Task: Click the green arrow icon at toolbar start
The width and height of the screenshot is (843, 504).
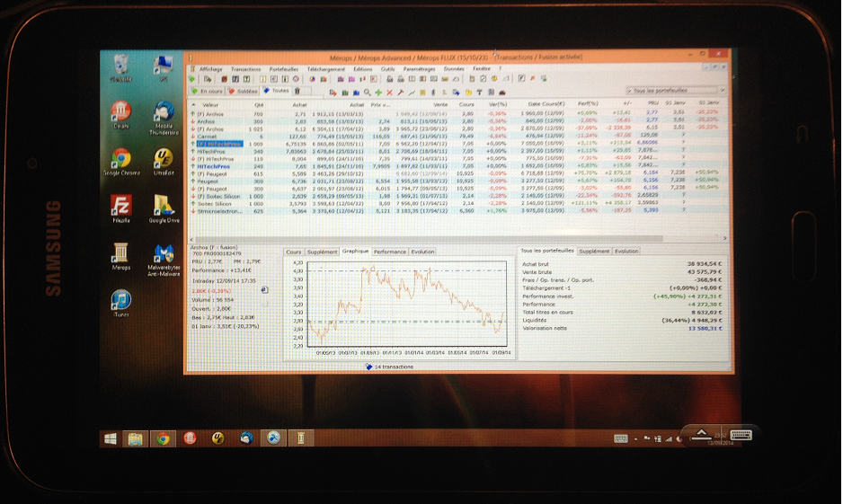Action: click(192, 79)
